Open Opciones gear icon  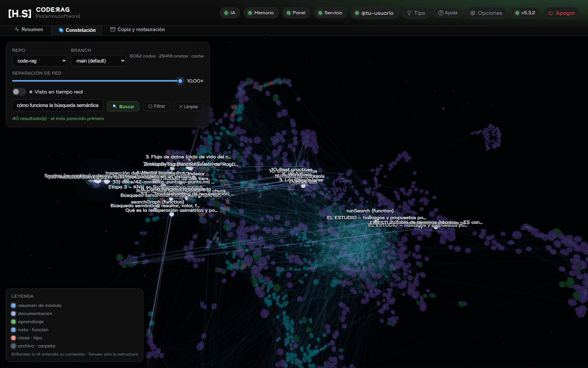click(x=473, y=13)
